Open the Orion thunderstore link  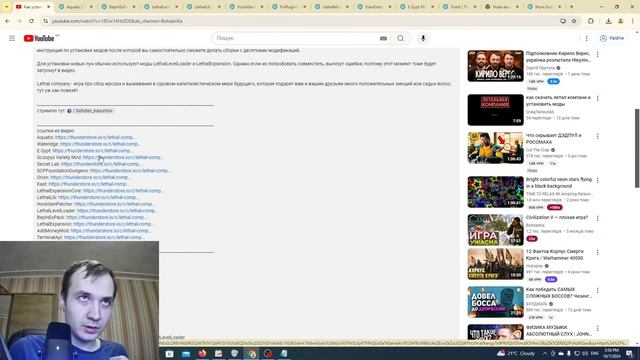(x=90, y=177)
